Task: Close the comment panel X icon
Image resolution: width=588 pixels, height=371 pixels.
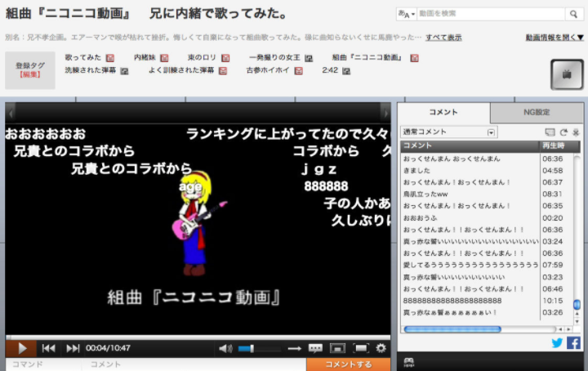Action: [576, 132]
